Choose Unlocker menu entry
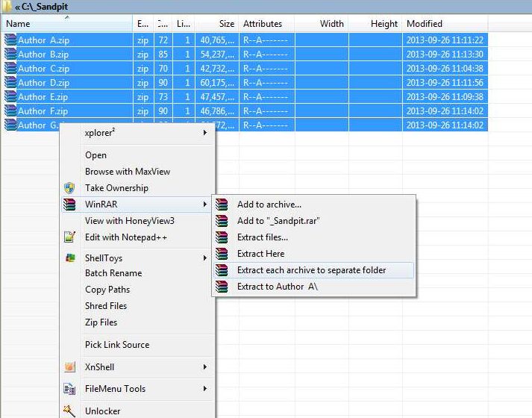Screen dimensions: 532x418 [x=102, y=411]
